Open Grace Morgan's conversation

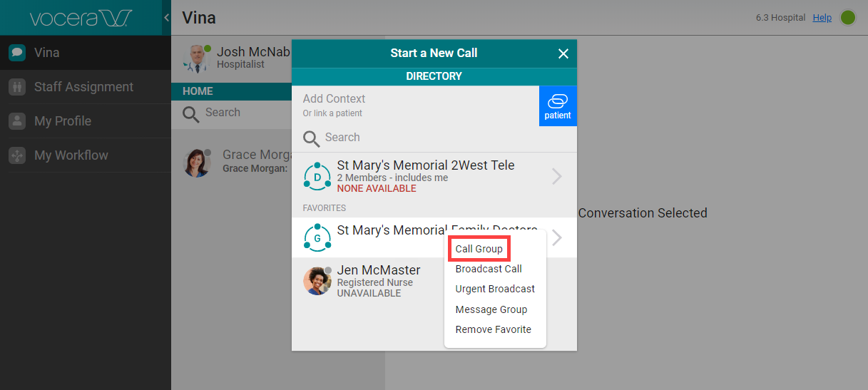tap(232, 162)
